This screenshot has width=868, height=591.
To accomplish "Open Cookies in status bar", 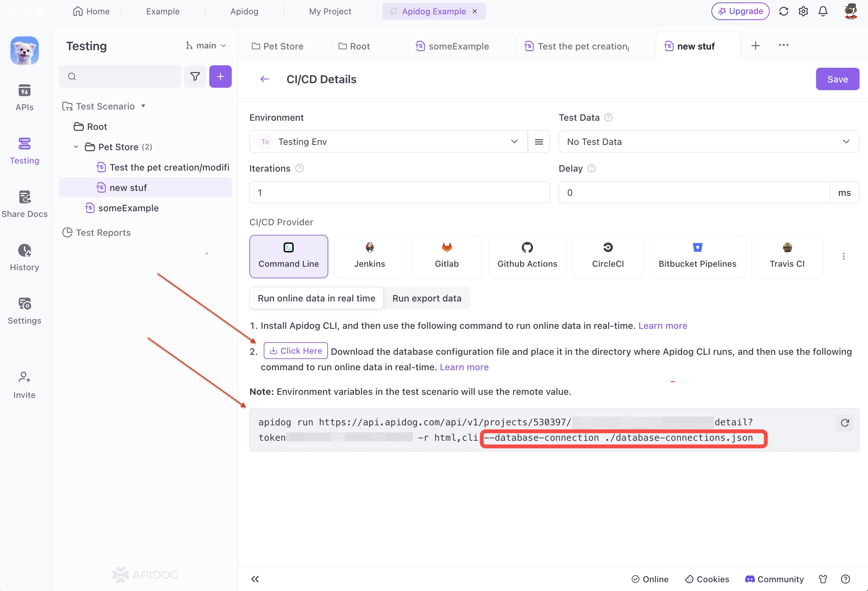I will (707, 579).
